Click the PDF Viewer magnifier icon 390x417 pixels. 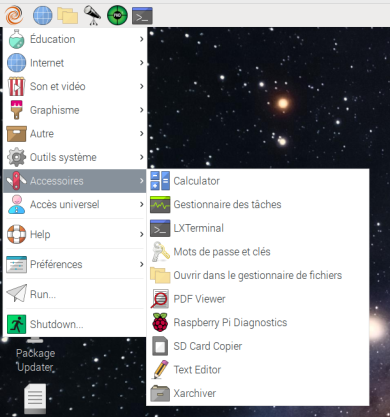[x=160, y=299]
